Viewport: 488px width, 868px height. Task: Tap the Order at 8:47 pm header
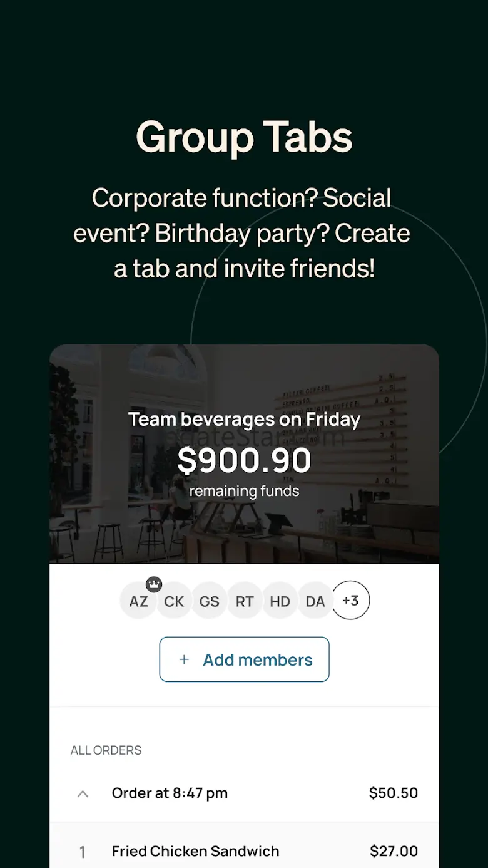pos(170,793)
